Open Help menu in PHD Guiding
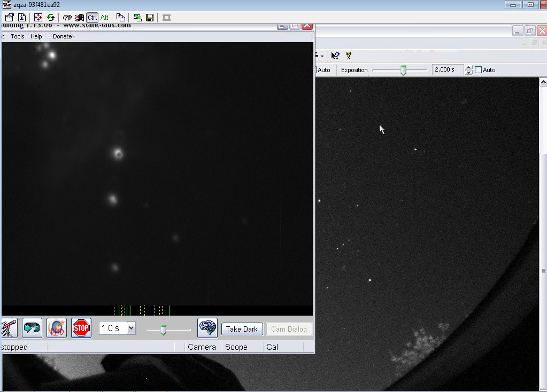 pyautogui.click(x=36, y=36)
